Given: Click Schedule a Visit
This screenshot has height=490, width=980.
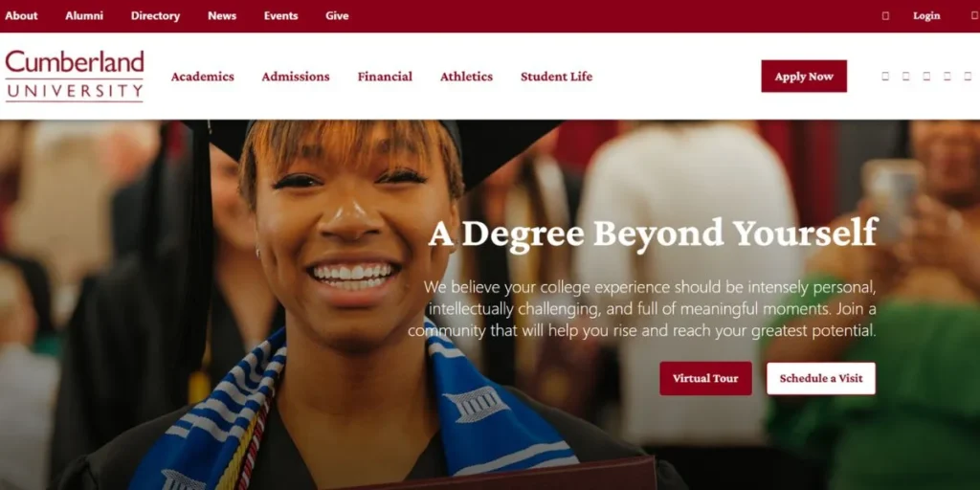Looking at the screenshot, I should (821, 378).
